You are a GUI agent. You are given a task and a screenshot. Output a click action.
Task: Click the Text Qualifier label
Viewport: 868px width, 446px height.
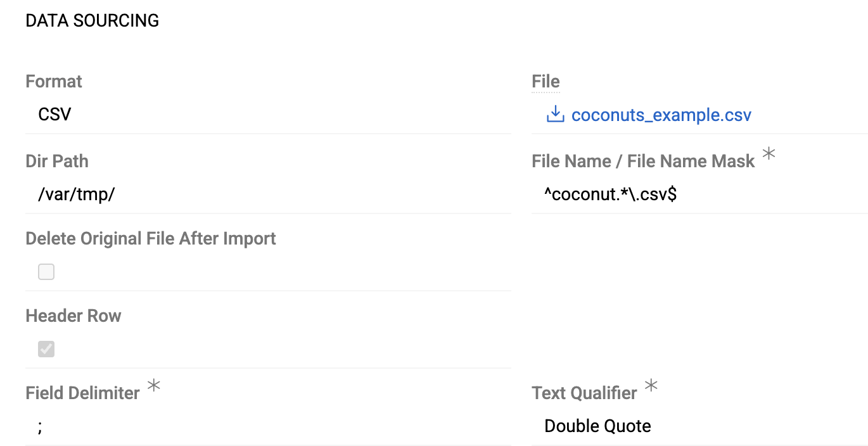(584, 393)
